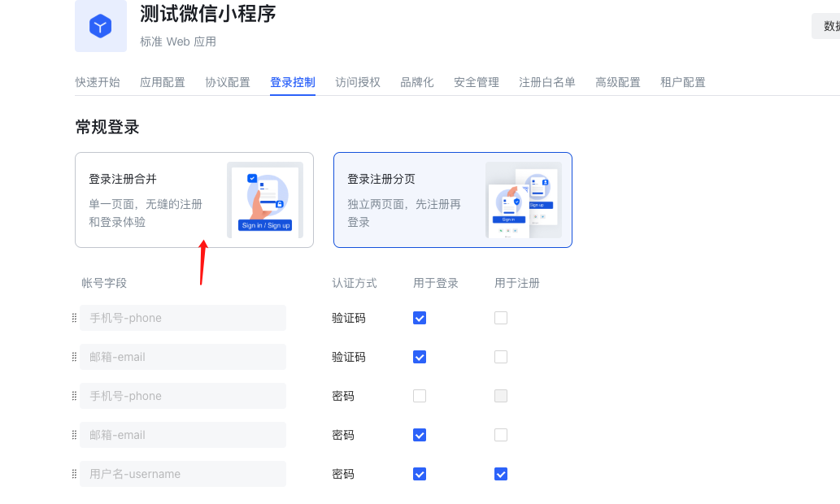Uncheck 用于登录 for phone verification code
Image resolution: width=840 pixels, height=504 pixels.
420,318
